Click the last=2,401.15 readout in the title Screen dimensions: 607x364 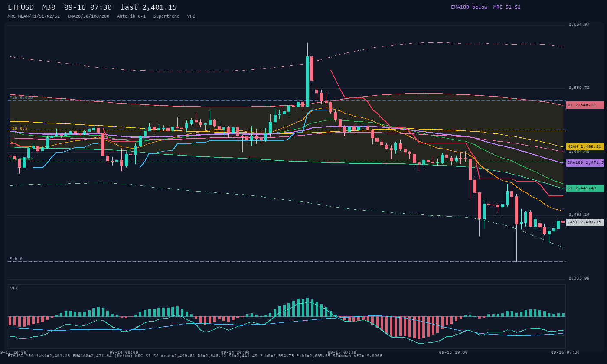149,7
